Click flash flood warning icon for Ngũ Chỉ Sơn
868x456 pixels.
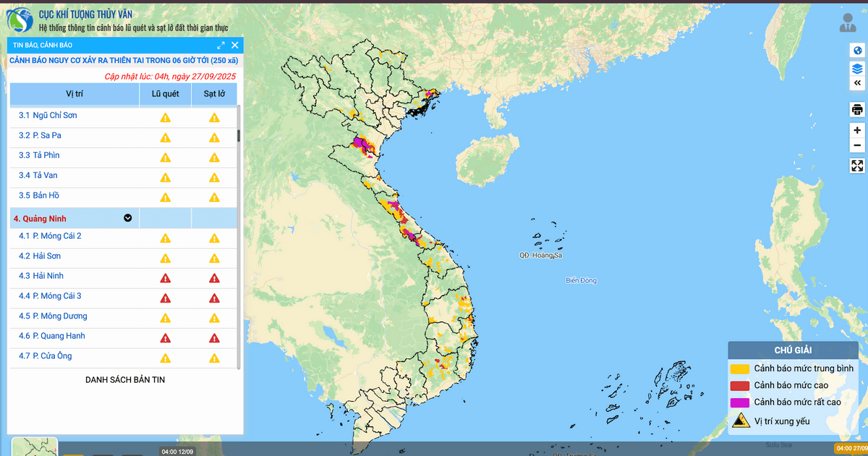click(166, 117)
